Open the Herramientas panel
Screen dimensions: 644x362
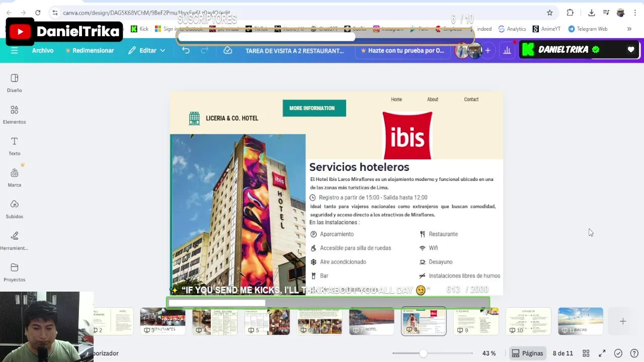14,241
